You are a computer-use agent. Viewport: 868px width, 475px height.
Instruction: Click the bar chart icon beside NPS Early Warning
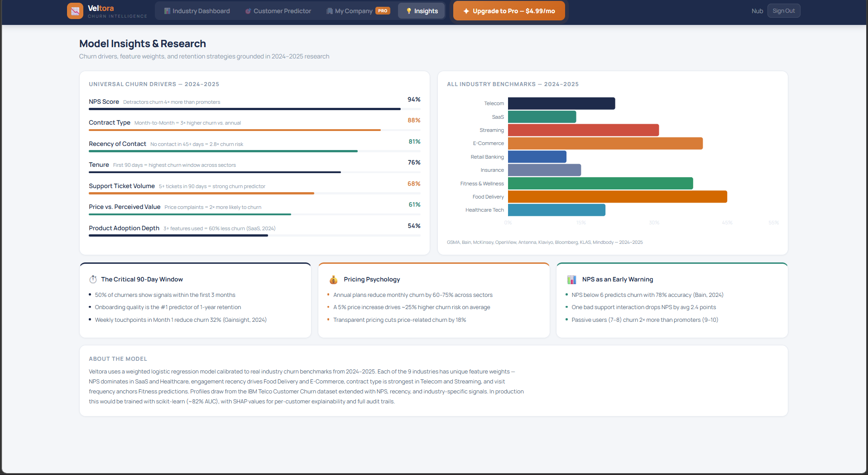click(572, 279)
